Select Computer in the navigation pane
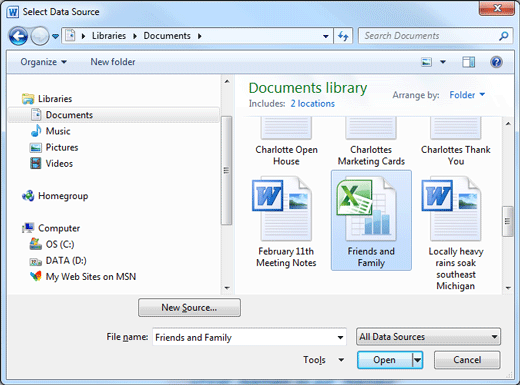520x385 pixels. (51, 228)
